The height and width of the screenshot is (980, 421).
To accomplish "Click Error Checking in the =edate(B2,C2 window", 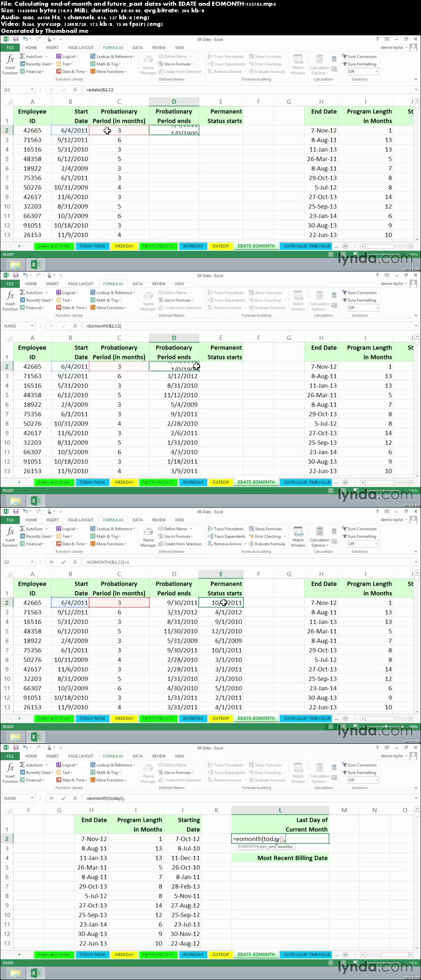I will (265, 64).
